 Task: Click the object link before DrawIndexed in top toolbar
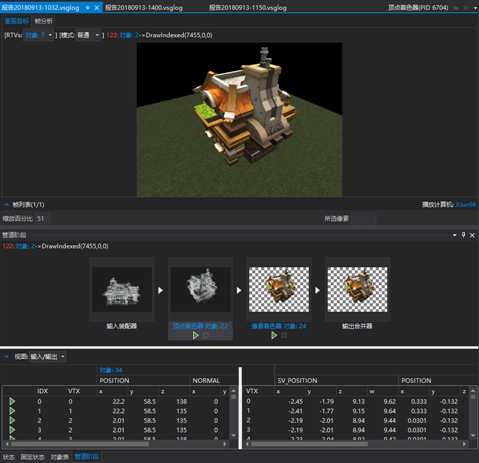click(130, 35)
